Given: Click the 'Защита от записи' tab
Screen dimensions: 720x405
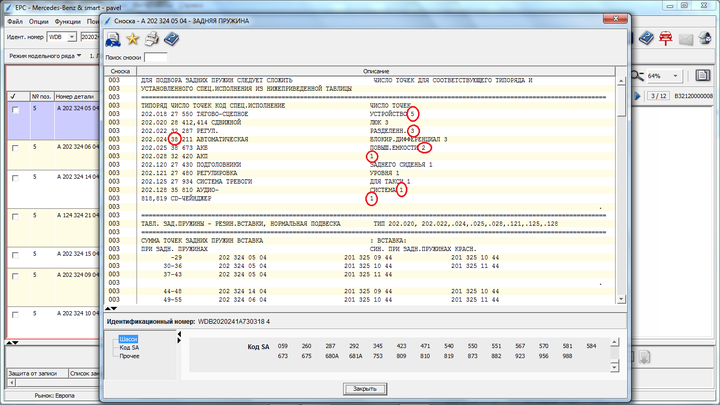Looking at the screenshot, I should [36, 373].
